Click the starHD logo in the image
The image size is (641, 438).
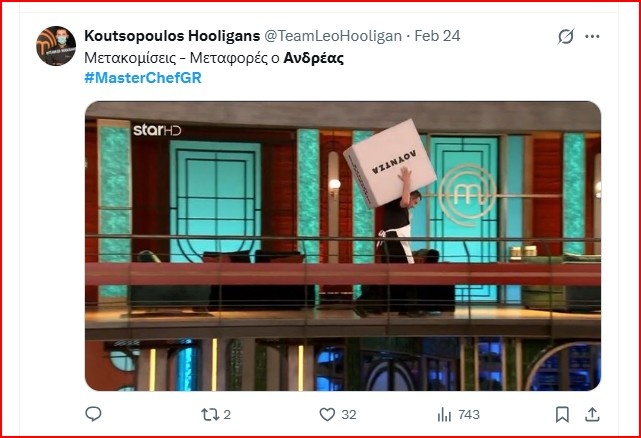click(x=157, y=130)
